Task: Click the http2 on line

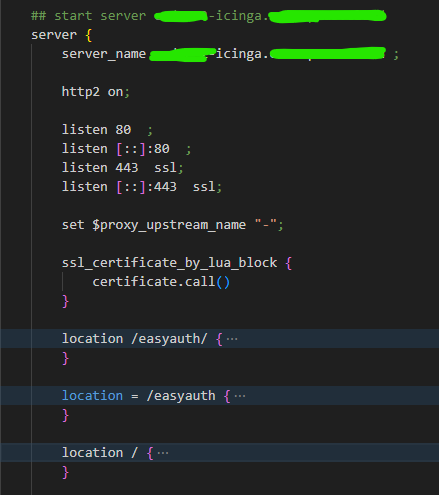Action: click(96, 92)
